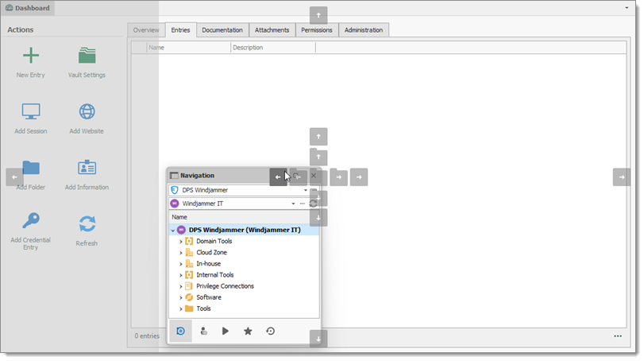Select the Add Website globe icon
The image size is (644, 361).
[x=87, y=111]
